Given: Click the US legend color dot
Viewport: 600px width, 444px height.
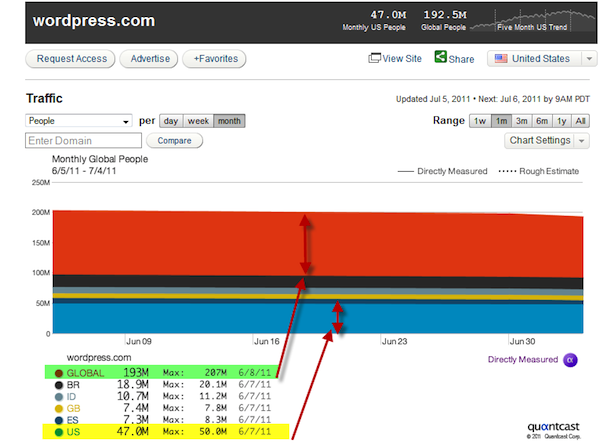Looking at the screenshot, I should click(x=59, y=432).
